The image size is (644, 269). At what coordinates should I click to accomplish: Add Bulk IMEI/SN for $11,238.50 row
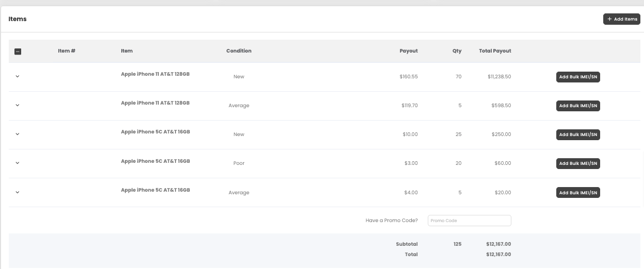click(578, 77)
